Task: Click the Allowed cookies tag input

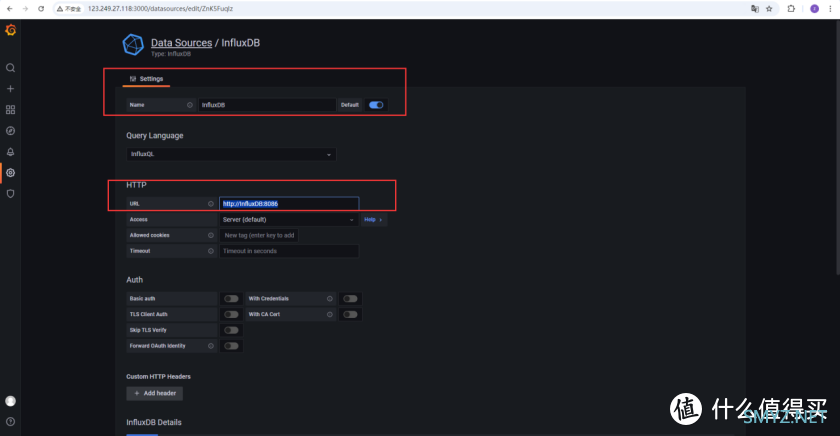Action: tap(259, 235)
